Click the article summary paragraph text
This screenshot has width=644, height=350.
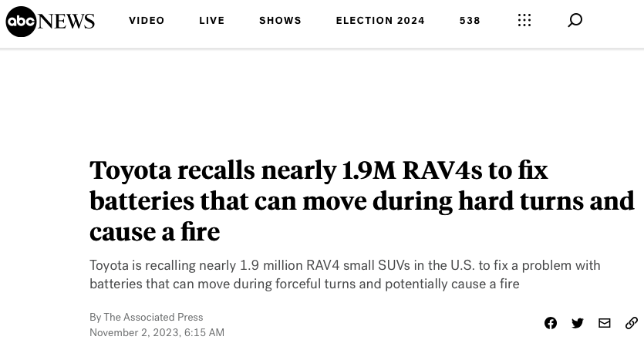point(345,274)
